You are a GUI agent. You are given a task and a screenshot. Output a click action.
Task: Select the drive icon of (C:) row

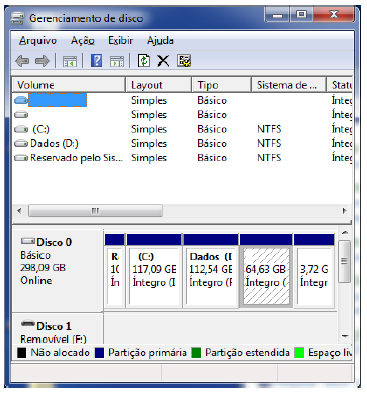pyautogui.click(x=21, y=129)
